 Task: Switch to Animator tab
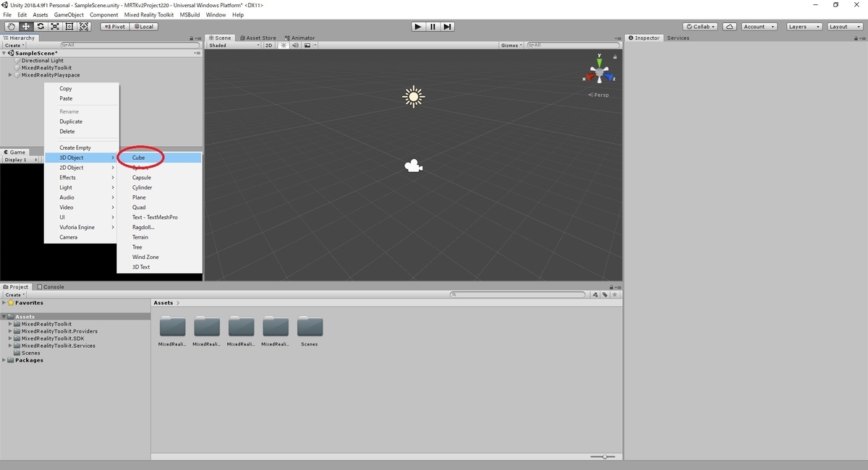click(300, 38)
